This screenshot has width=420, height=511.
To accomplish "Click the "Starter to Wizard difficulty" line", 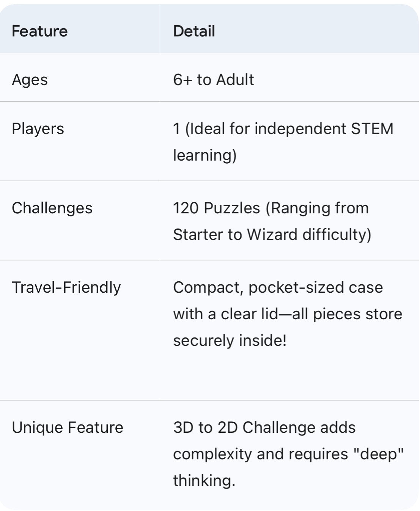I will [272, 234].
